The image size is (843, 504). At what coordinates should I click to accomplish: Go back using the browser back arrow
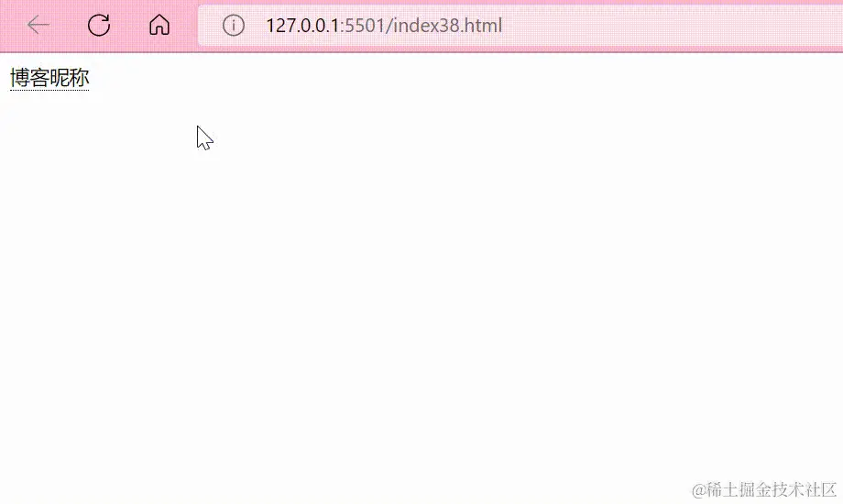38,25
